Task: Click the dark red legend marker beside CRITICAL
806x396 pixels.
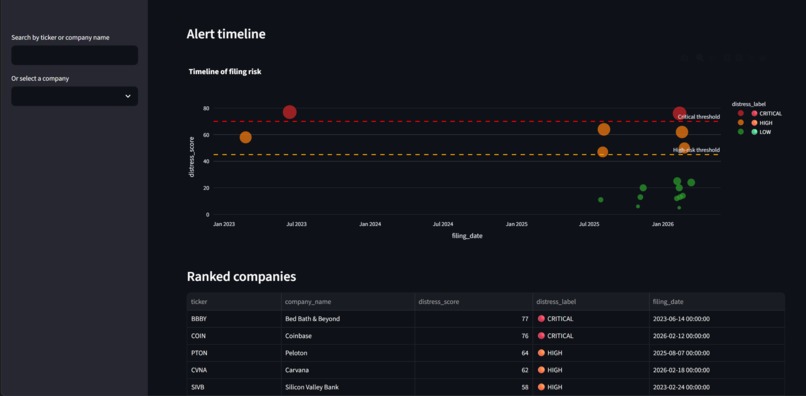Action: (x=741, y=114)
